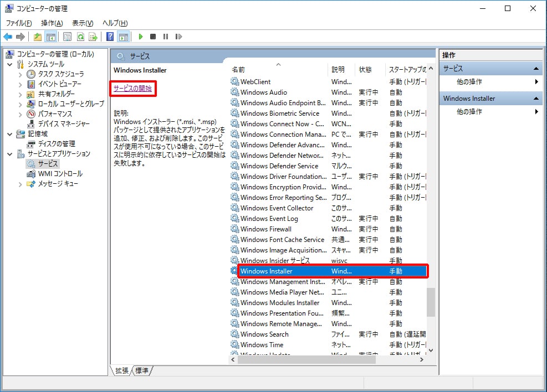The height and width of the screenshot is (392, 547).
Task: Expand the メッセージ キュー node
Action: [x=21, y=184]
